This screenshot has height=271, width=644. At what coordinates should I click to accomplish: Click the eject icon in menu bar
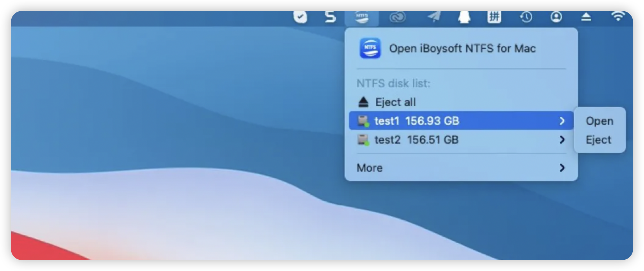tap(586, 17)
